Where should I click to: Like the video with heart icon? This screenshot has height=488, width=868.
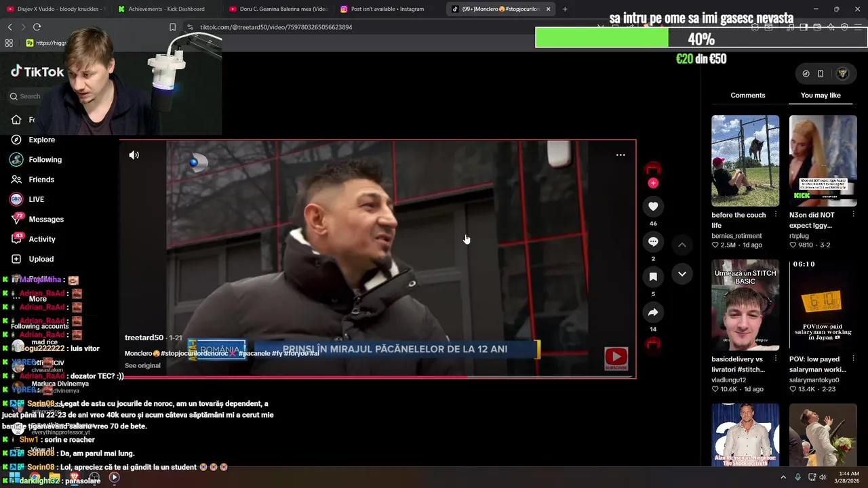[x=653, y=207]
